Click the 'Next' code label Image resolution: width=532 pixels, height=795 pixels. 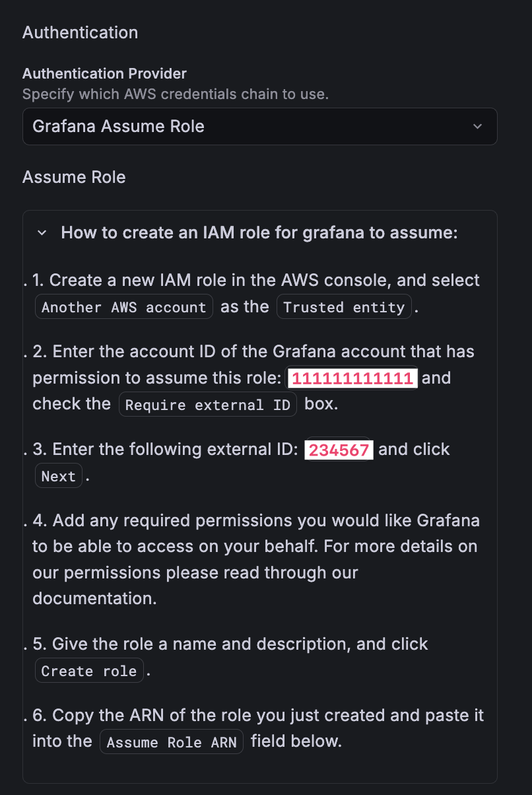coord(58,476)
